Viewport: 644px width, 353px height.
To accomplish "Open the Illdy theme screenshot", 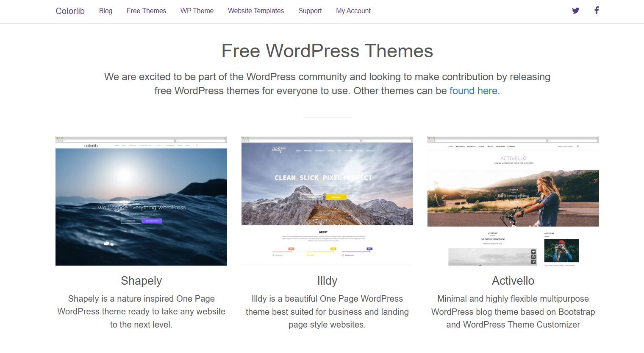I will pyautogui.click(x=327, y=201).
